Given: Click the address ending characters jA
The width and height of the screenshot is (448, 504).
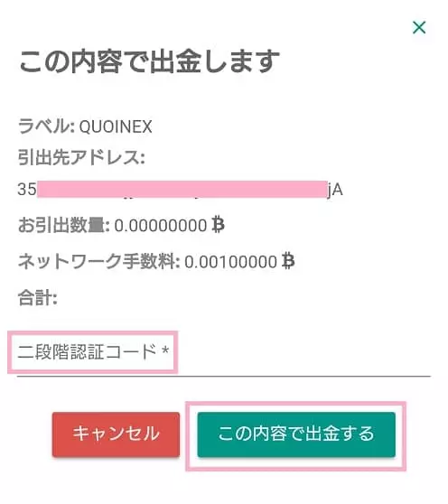Looking at the screenshot, I should tap(335, 190).
